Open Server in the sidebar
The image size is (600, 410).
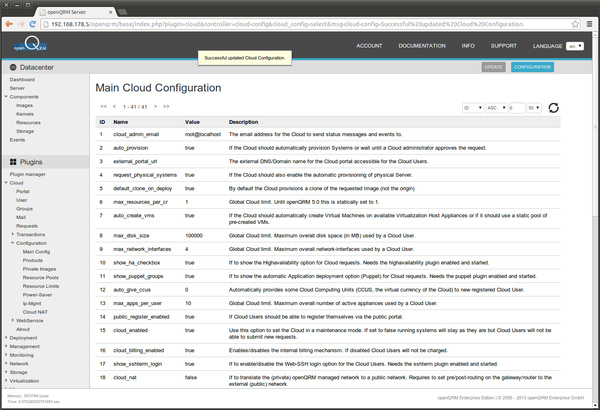(17, 88)
